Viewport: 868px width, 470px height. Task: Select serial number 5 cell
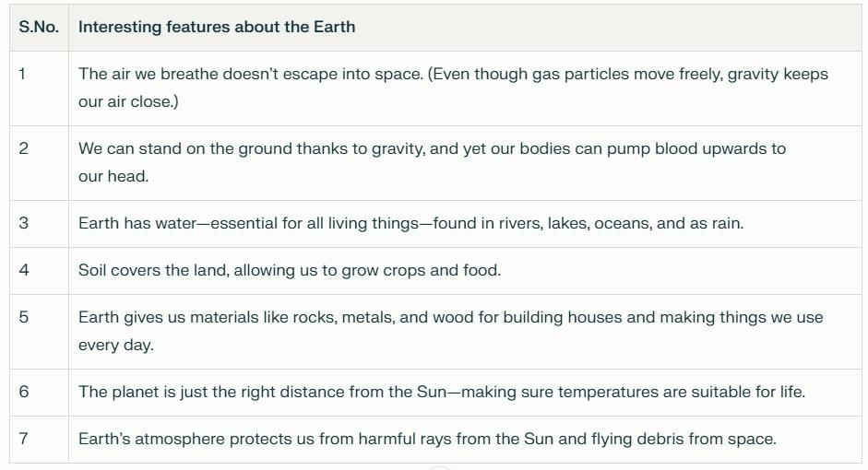click(23, 317)
